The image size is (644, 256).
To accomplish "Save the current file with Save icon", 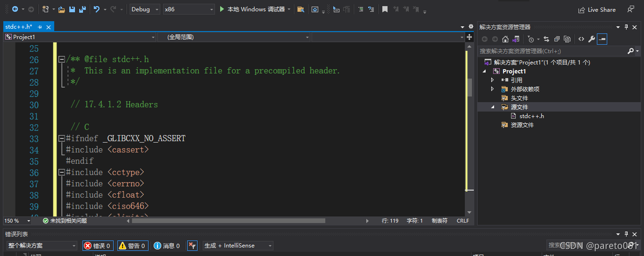I will click(x=72, y=9).
